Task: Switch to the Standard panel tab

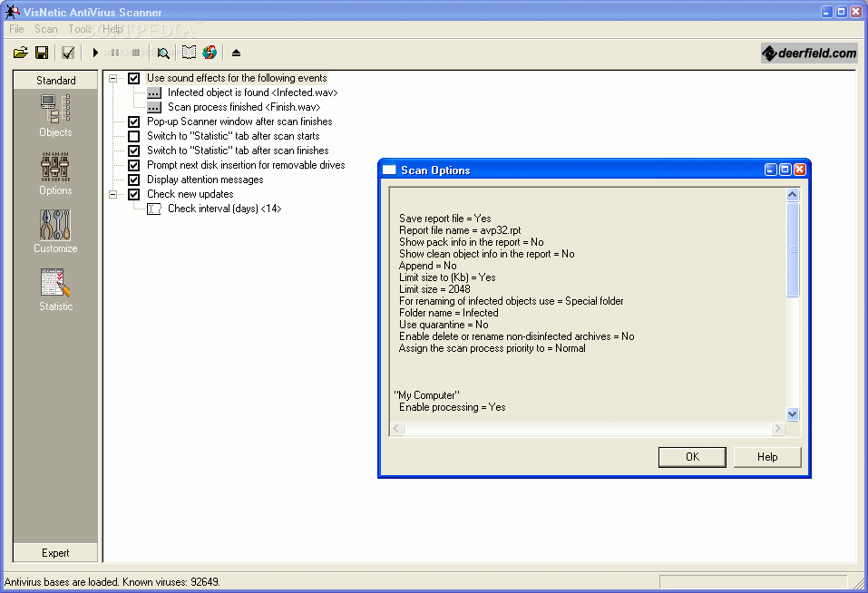Action: [x=55, y=80]
